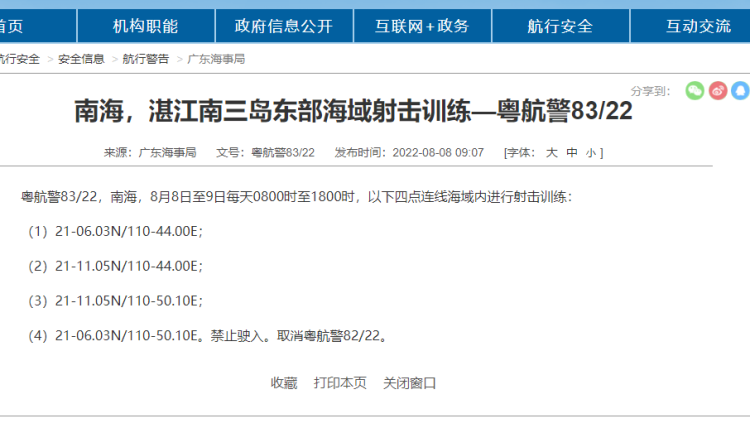
Task: Share the notice to Weibo
Action: [717, 91]
